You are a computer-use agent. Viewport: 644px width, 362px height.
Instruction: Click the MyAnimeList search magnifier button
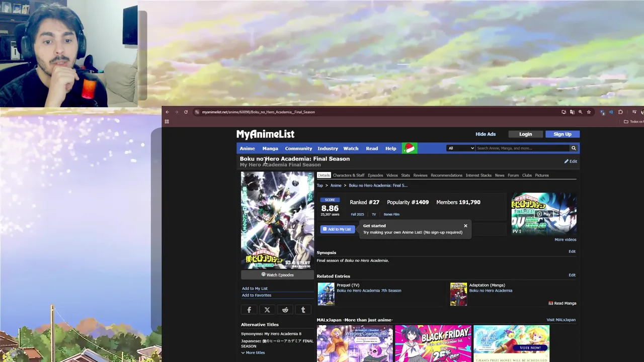(573, 148)
